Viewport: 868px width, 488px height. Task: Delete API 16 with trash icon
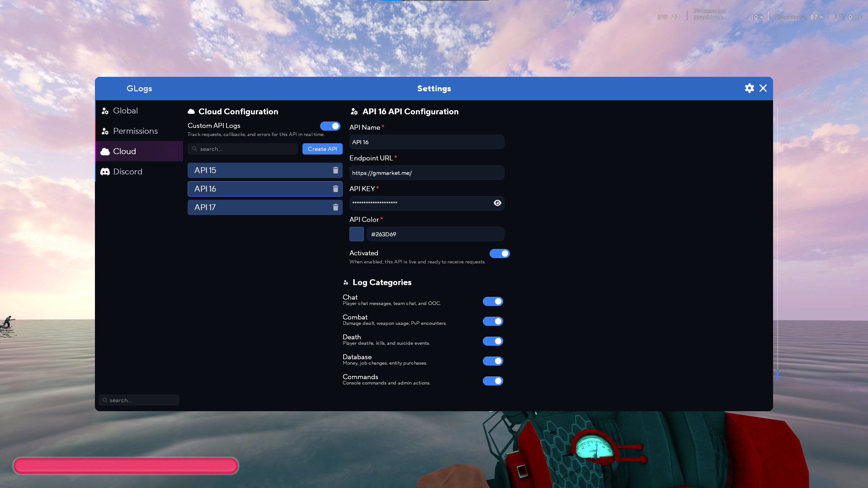pyautogui.click(x=335, y=189)
